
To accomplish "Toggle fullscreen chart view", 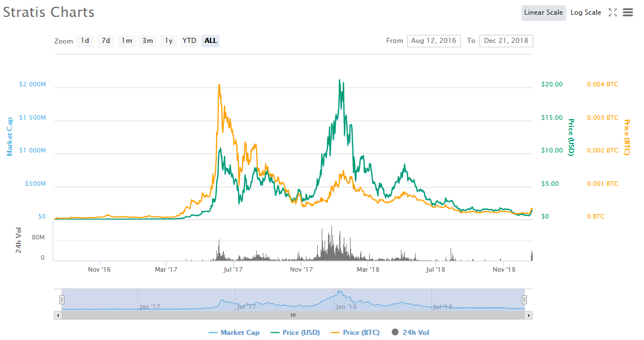I will pos(612,12).
